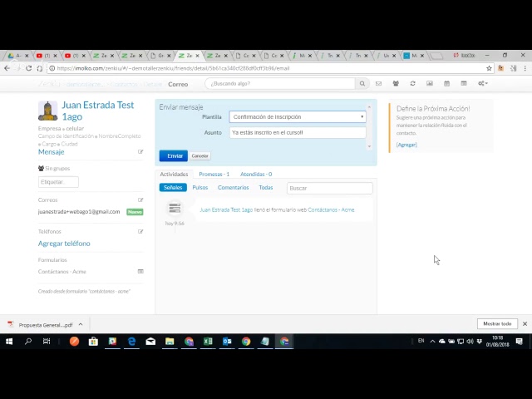
Task: Click form icon beside Contáctanos - Acme
Action: (x=140, y=272)
